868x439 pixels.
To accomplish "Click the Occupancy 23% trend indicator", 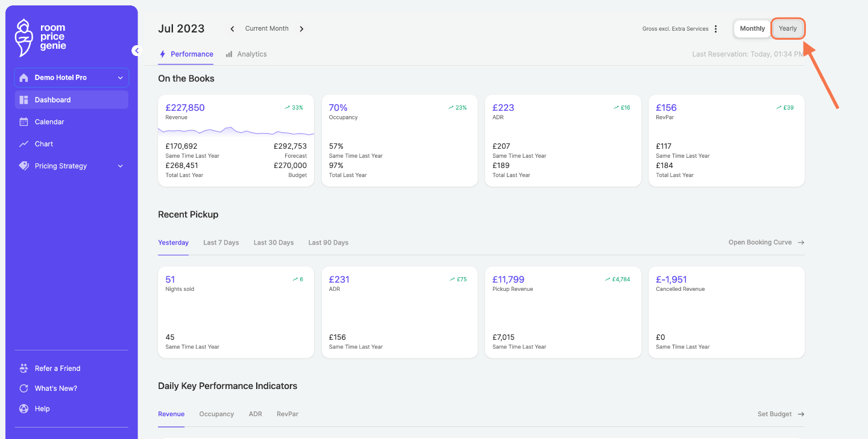I will (458, 108).
